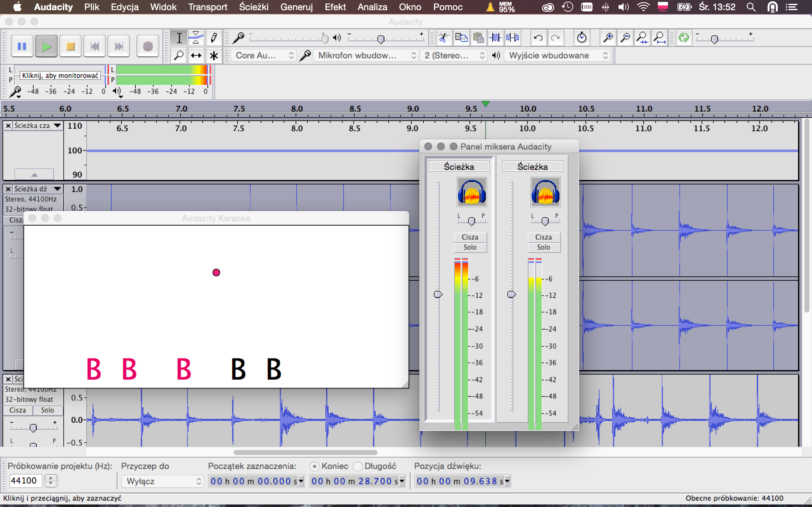Mute second mixer track with Cisza
This screenshot has height=507, width=812.
pos(543,237)
